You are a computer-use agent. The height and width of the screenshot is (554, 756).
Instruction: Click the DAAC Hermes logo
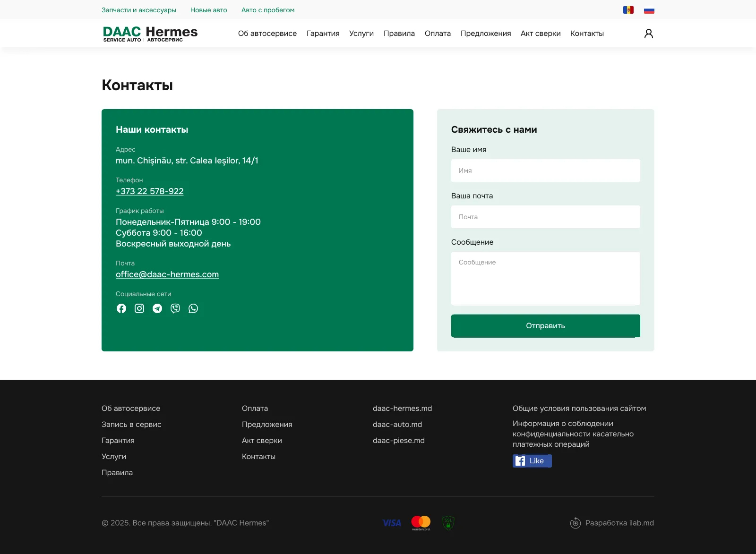150,34
